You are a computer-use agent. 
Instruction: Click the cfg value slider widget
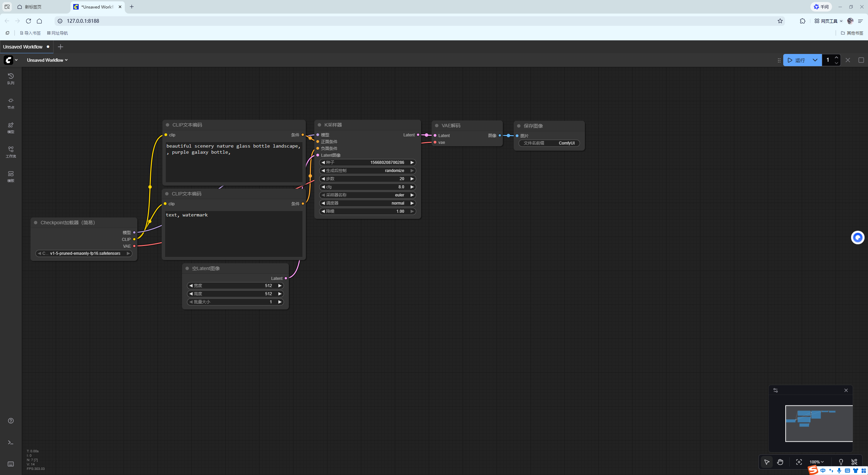point(368,187)
